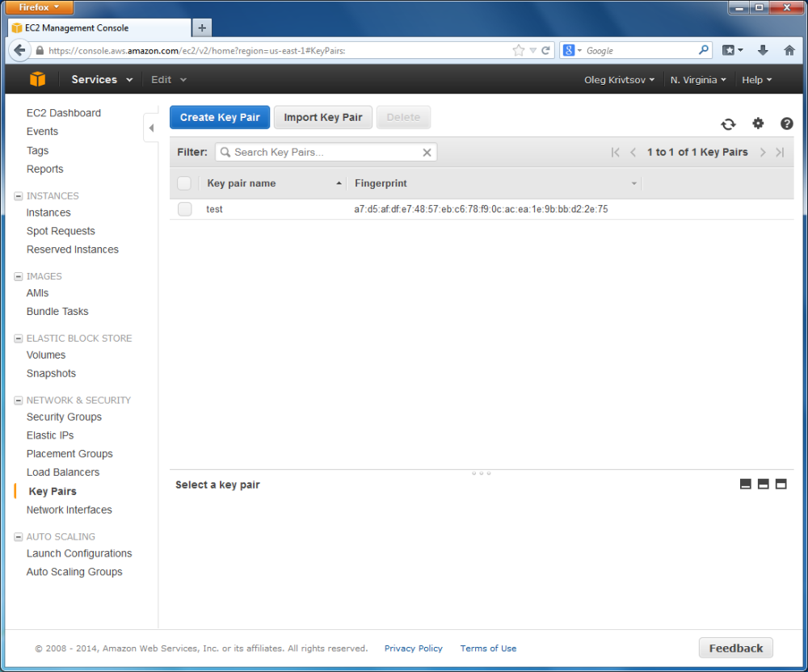This screenshot has height=672, width=808.
Task: Open EC2 Dashboard in the sidebar
Action: pyautogui.click(x=64, y=113)
